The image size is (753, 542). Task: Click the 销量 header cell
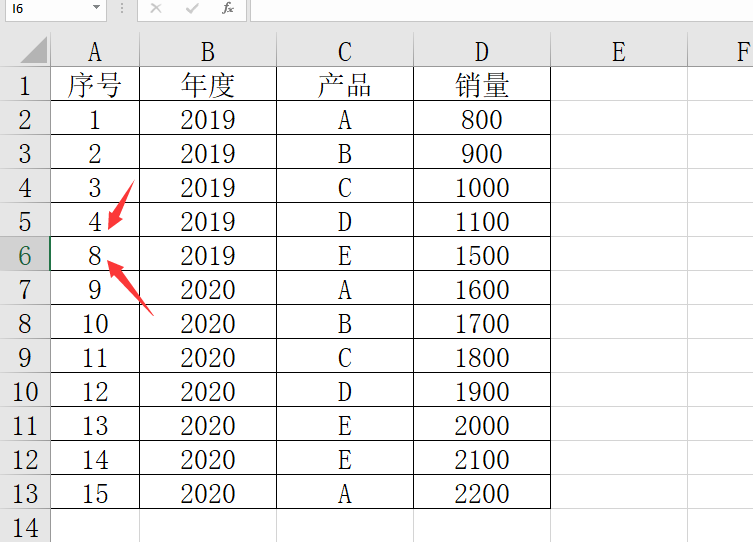point(482,84)
